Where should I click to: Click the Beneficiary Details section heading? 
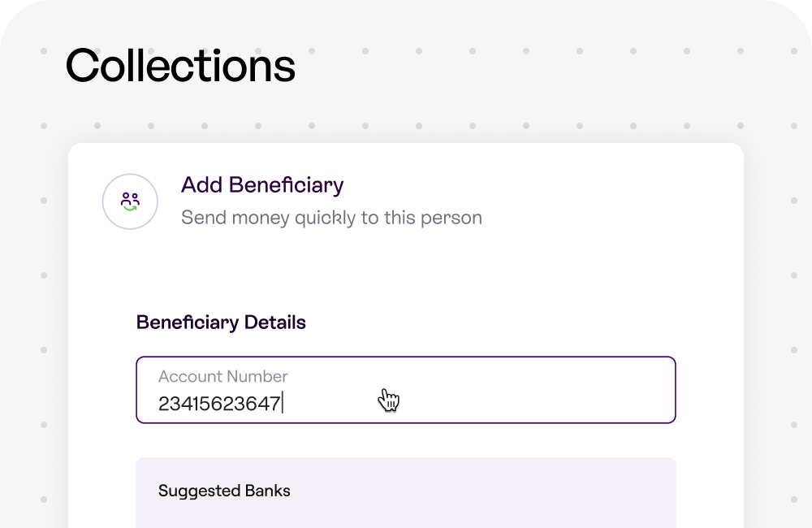tap(221, 322)
